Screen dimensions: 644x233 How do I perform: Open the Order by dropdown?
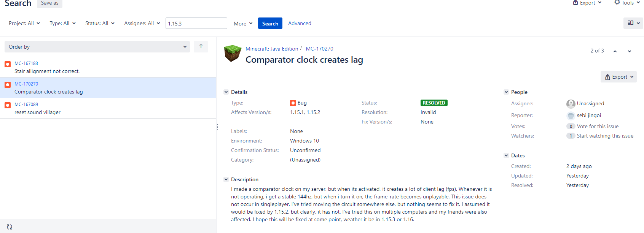[97, 47]
